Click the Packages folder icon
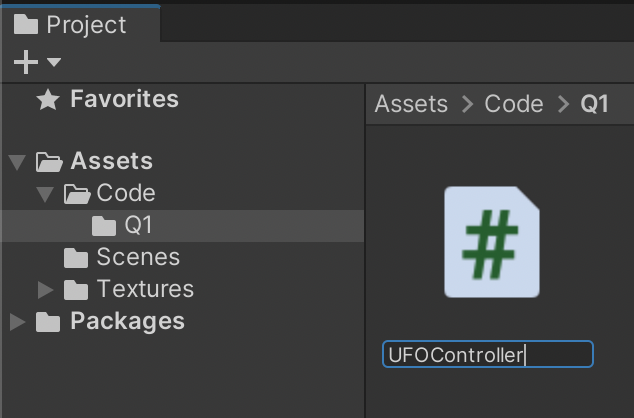This screenshot has width=634, height=418. click(48, 322)
